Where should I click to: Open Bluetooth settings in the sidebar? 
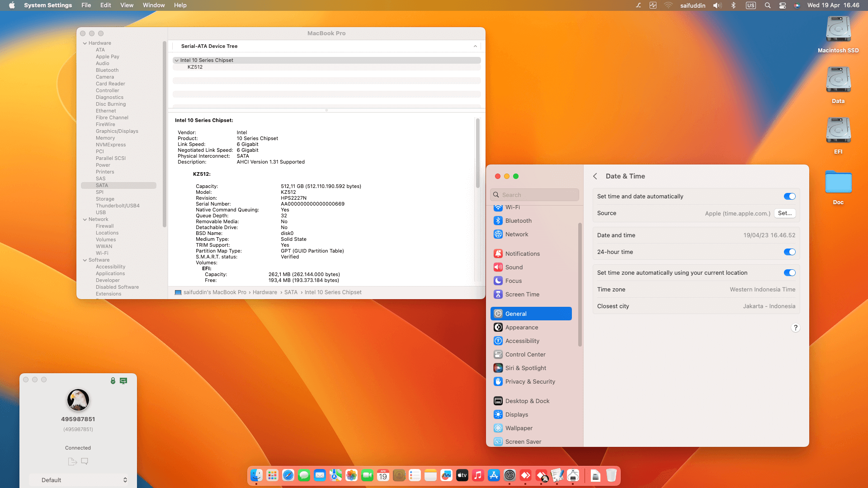click(518, 221)
